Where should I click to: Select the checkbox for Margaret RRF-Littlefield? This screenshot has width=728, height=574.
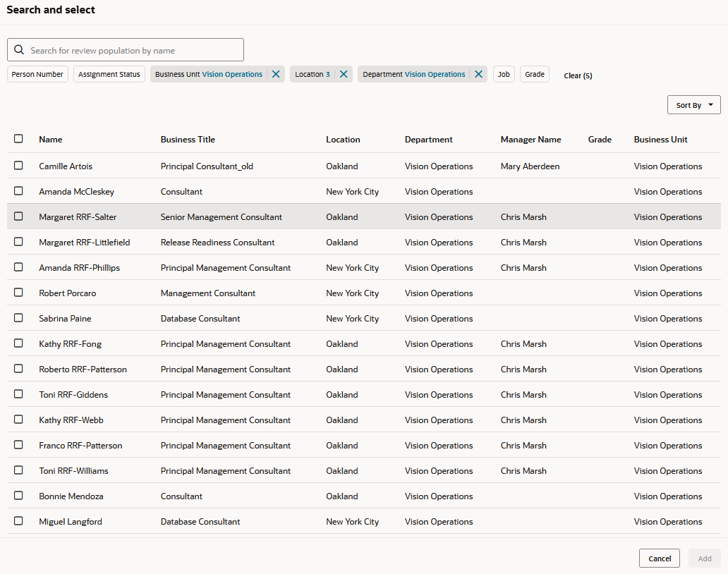(x=18, y=242)
